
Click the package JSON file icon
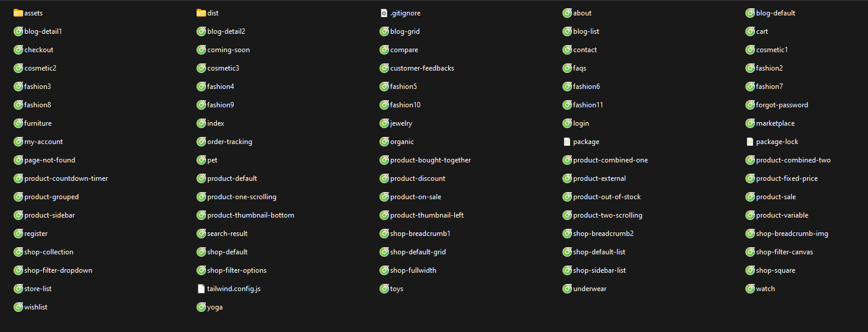(567, 142)
